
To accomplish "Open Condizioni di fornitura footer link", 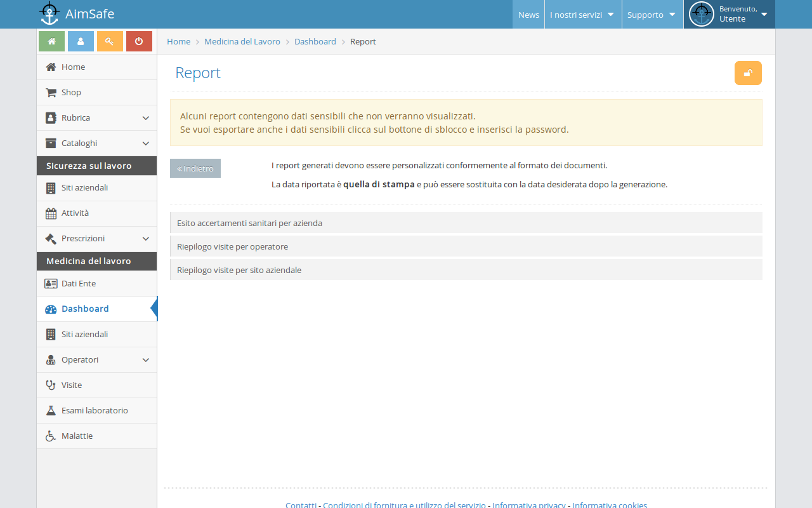I will pos(404,505).
